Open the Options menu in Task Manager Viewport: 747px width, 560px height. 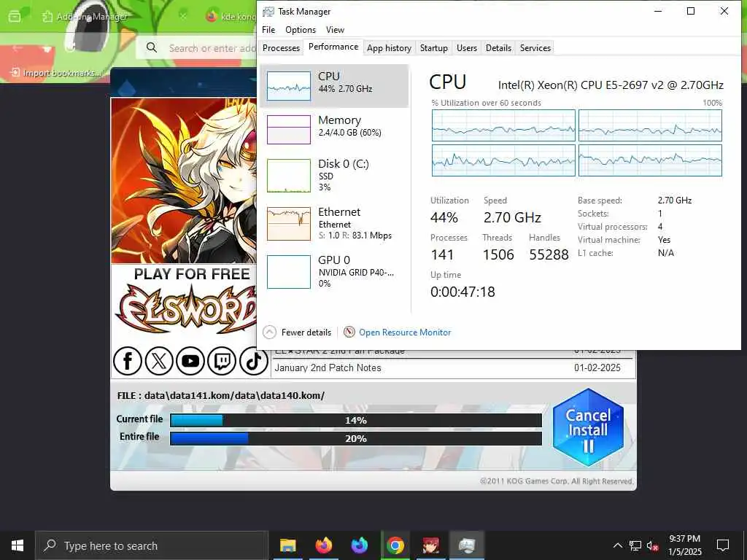coord(300,29)
